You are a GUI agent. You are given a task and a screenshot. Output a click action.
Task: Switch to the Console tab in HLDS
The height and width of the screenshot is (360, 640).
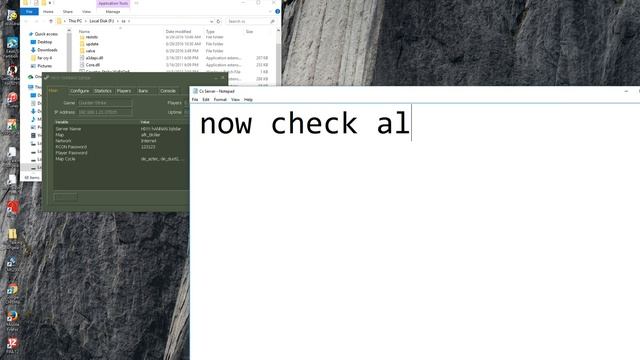[168, 91]
